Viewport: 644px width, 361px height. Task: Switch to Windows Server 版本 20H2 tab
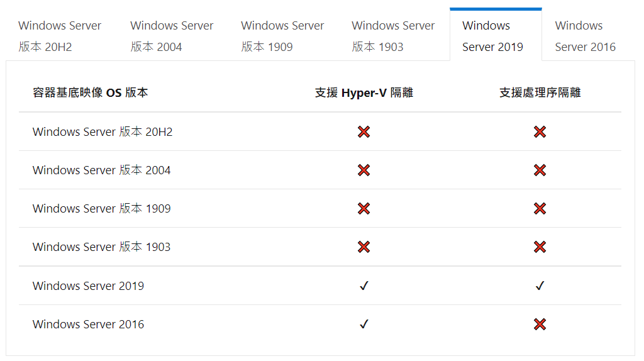click(x=60, y=36)
